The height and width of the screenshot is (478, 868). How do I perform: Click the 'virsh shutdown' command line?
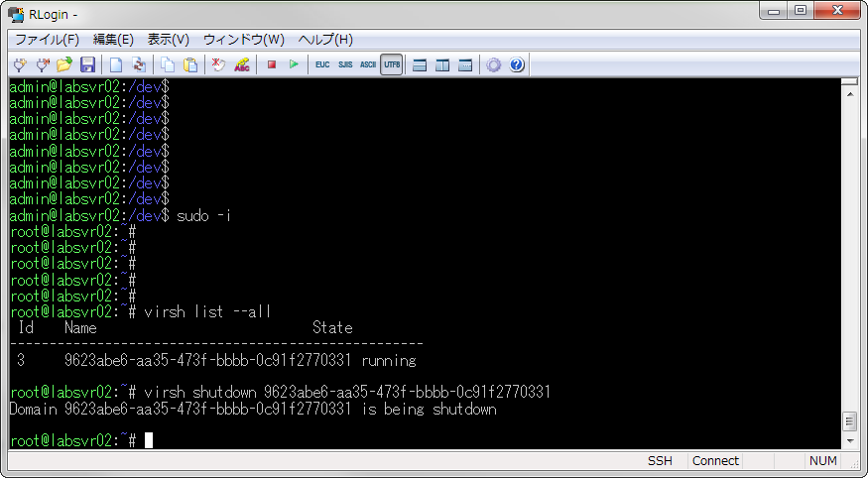347,393
